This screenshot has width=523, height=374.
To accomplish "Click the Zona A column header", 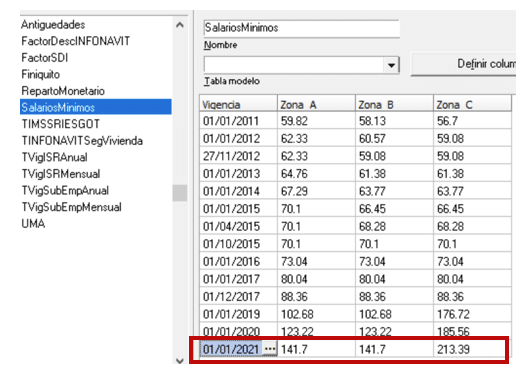I will pyautogui.click(x=316, y=104).
